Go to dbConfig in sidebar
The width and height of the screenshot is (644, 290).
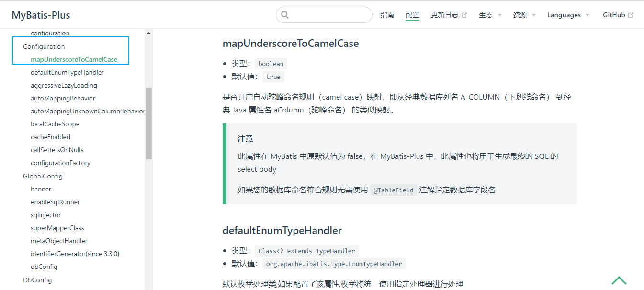click(44, 267)
